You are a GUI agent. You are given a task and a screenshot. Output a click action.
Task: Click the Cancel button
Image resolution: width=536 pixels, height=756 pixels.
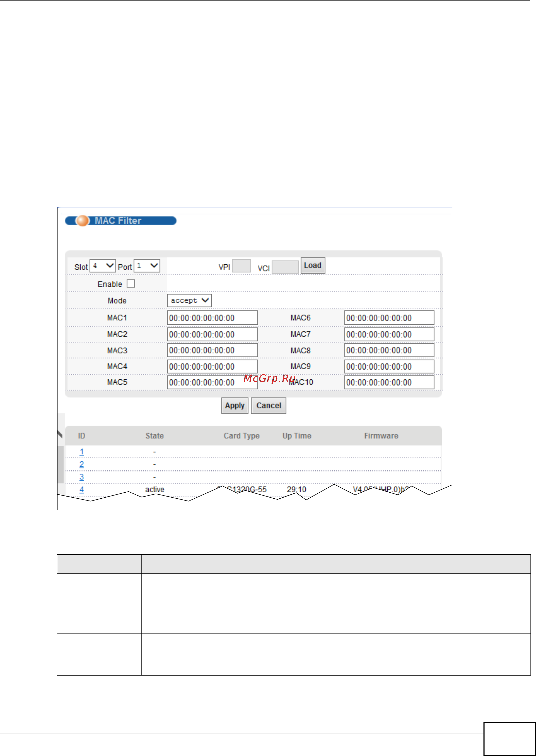[x=269, y=406]
